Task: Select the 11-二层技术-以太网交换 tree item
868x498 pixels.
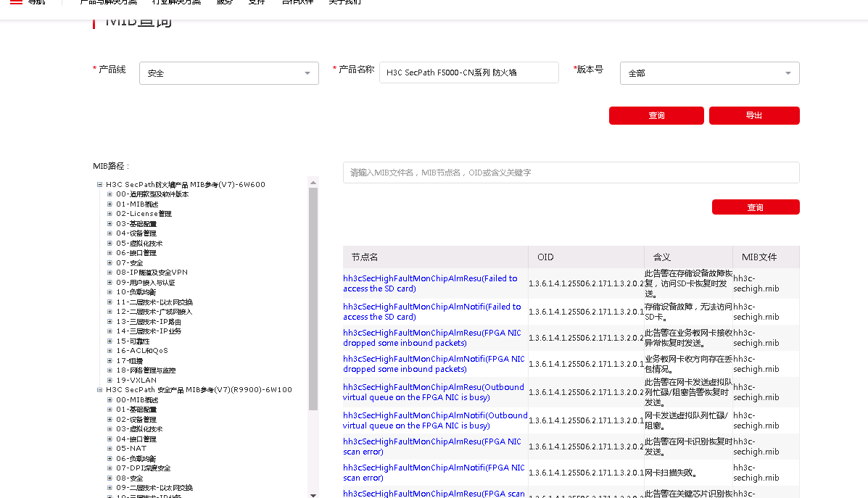Action: tap(154, 302)
